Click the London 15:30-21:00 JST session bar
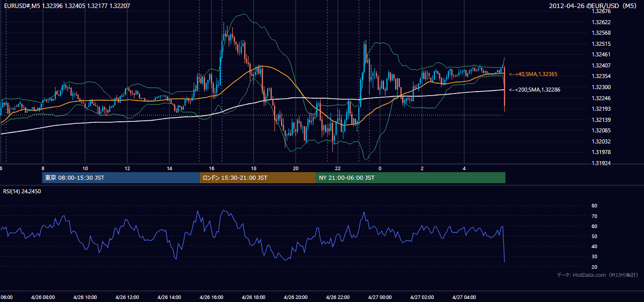Screen dimensions: 644x302 pos(258,178)
